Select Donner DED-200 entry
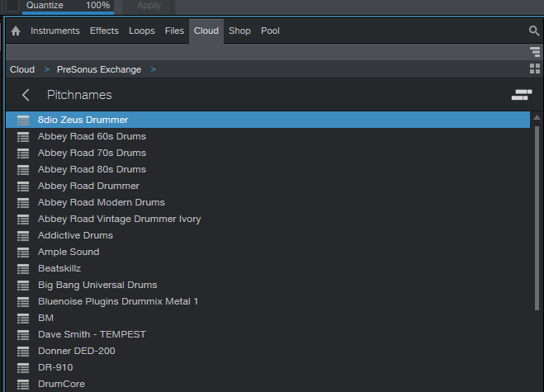 coord(267,351)
